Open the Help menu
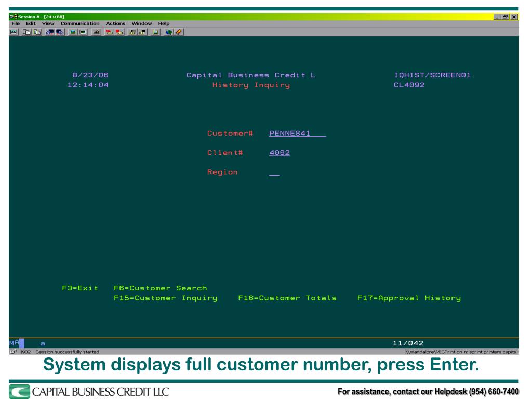 point(164,23)
